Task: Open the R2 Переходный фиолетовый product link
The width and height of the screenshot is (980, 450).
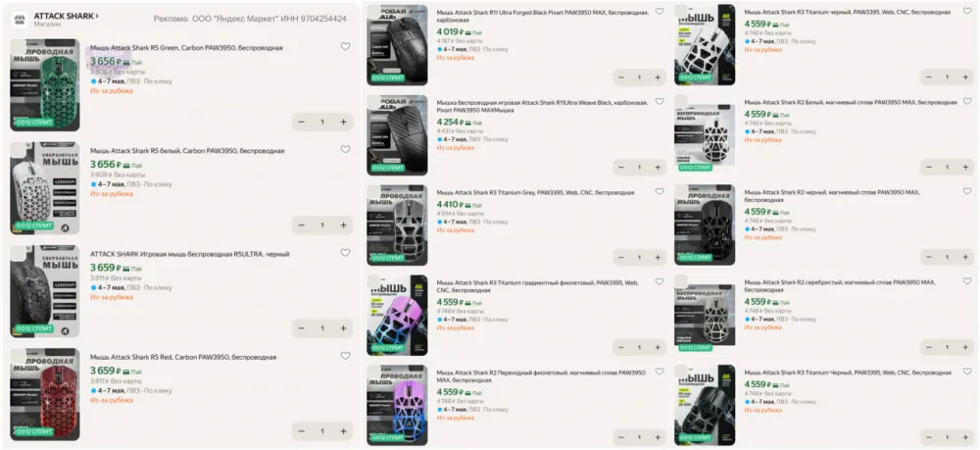Action: (541, 376)
